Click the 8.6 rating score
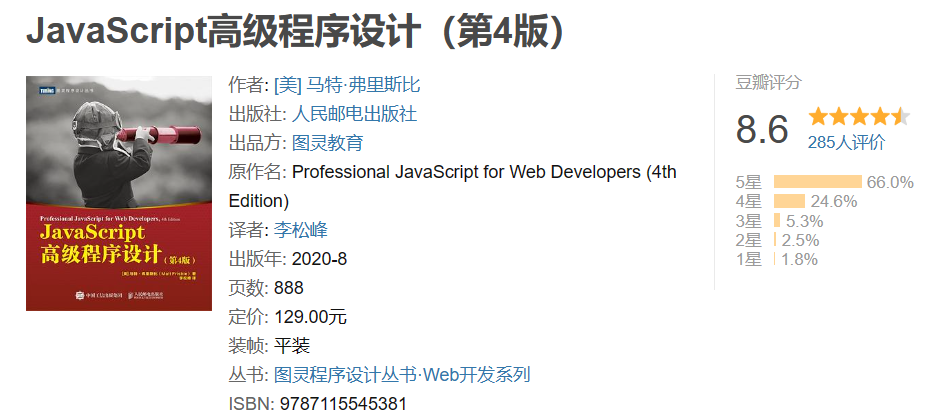 (762, 129)
